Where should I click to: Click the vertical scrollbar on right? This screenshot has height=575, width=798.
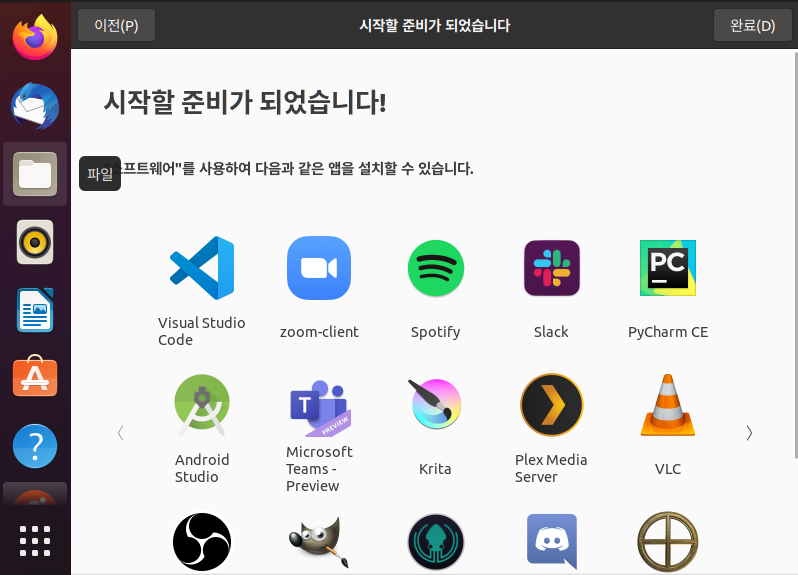coord(796,254)
